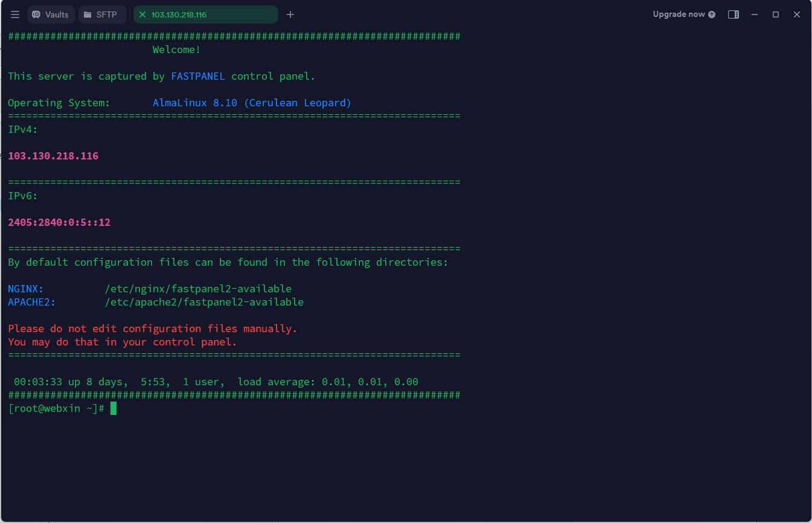Image resolution: width=812 pixels, height=523 pixels.
Task: Click the AlmaLinux 8.10 operating system name
Action: click(252, 102)
